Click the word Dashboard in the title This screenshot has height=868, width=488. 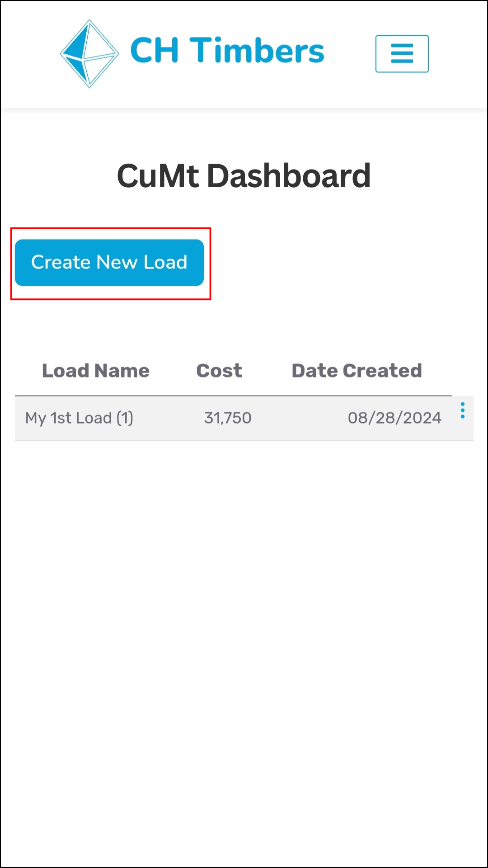point(289,176)
